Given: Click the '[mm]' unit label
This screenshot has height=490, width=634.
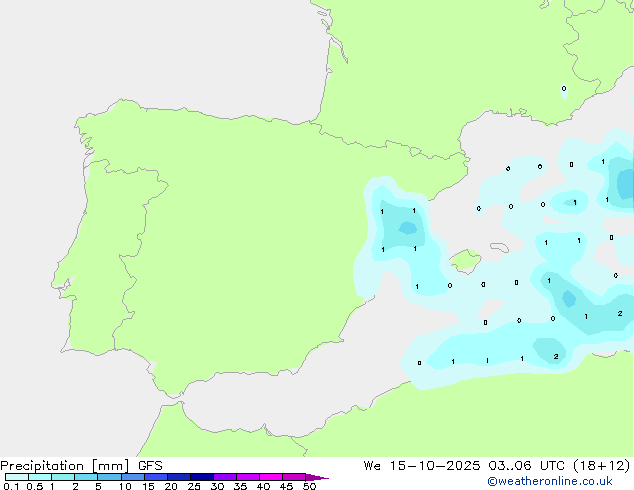Looking at the screenshot, I should click(110, 466).
